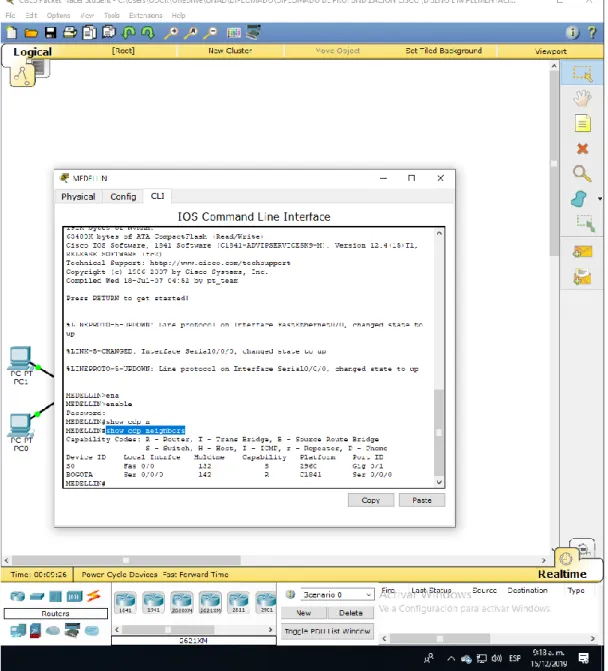608x671 pixels.
Task: Click Fast Forward Time
Action: click(196, 574)
